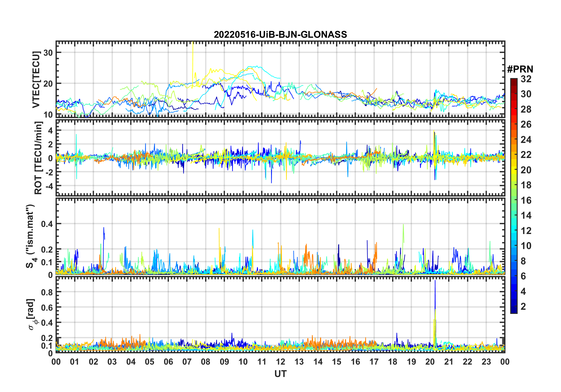This screenshot has height=392, width=561.
Task: Click S4 y-axis tick label "0.4"
Action: click(47, 224)
